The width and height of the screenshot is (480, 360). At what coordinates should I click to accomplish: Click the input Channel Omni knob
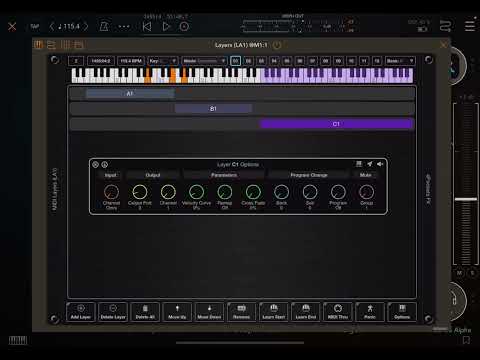pos(111,192)
